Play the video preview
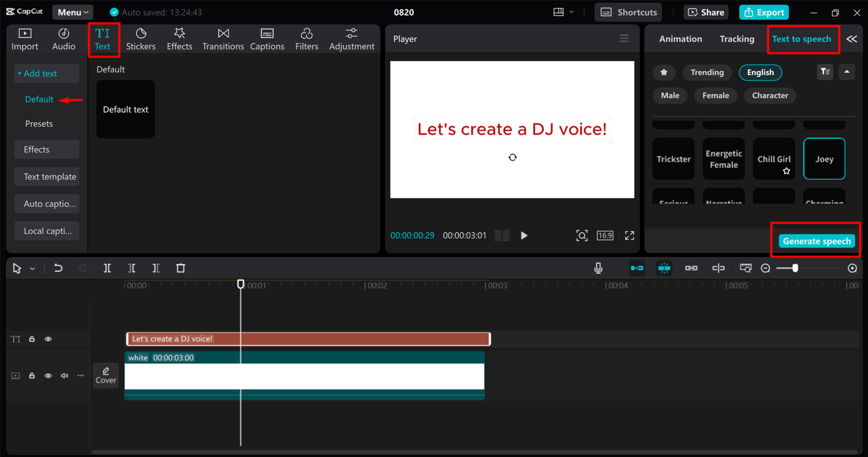The width and height of the screenshot is (868, 457). (524, 235)
